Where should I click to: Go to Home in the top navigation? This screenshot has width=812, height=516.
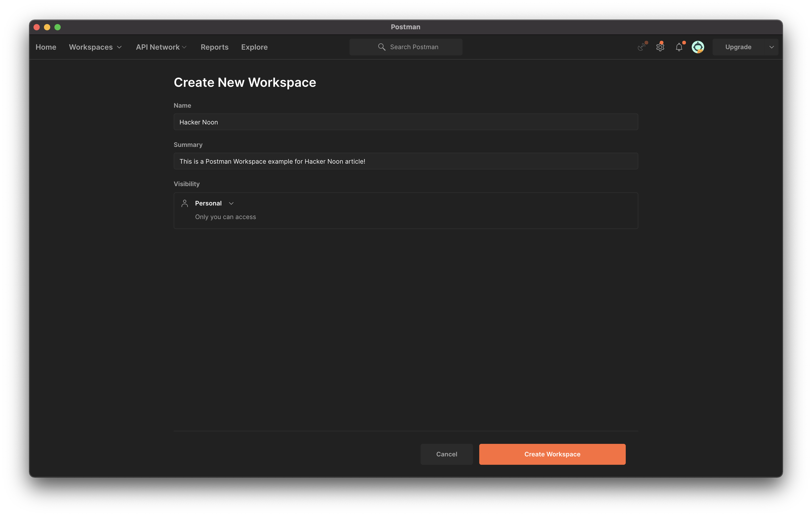tap(46, 47)
